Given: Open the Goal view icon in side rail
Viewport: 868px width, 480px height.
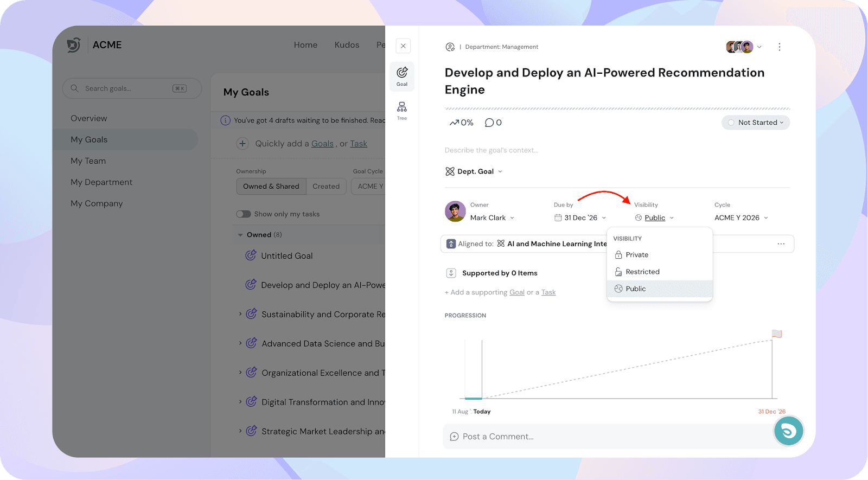Looking at the screenshot, I should tap(402, 76).
